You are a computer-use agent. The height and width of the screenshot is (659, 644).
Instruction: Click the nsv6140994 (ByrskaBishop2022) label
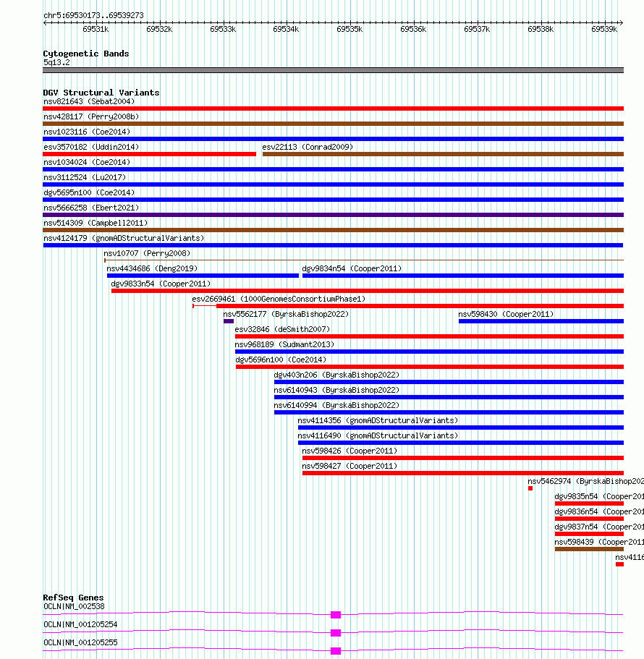pos(336,404)
